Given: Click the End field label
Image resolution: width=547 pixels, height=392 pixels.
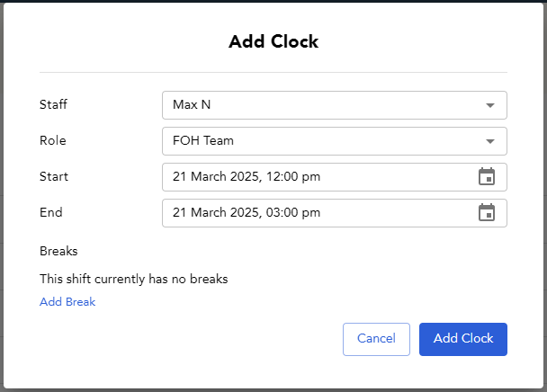Looking at the screenshot, I should coord(51,212).
